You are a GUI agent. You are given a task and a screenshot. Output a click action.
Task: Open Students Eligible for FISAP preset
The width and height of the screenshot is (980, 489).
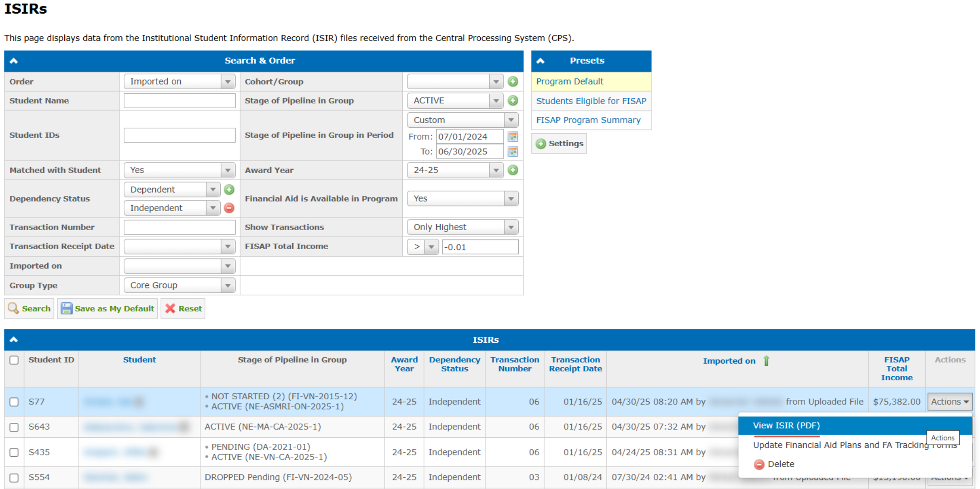pos(591,101)
